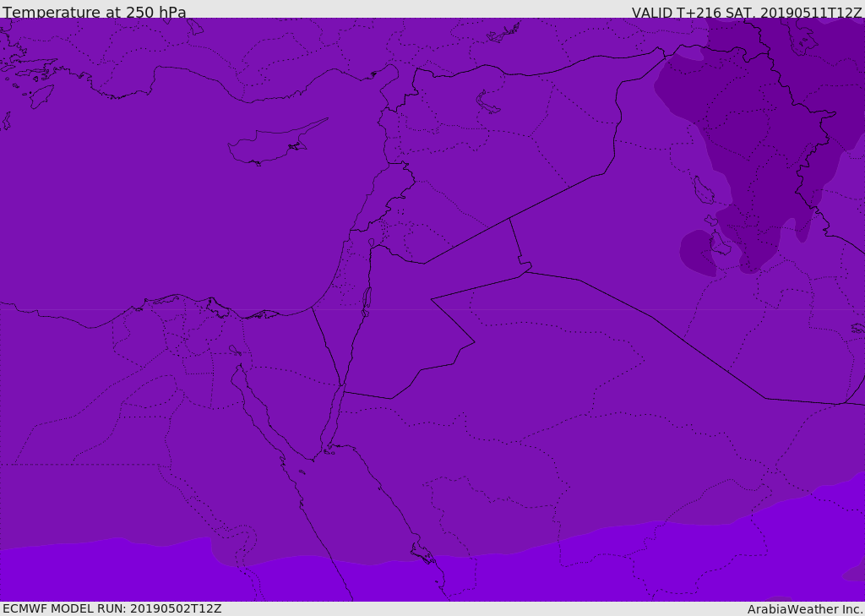Click the 'ArabiaWeather Inc.' credit text
Viewport: 865px width, 616px height.
[x=805, y=609]
